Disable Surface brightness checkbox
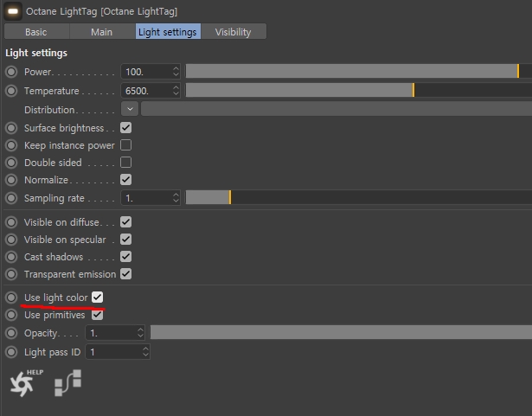This screenshot has height=416, width=532. 126,128
